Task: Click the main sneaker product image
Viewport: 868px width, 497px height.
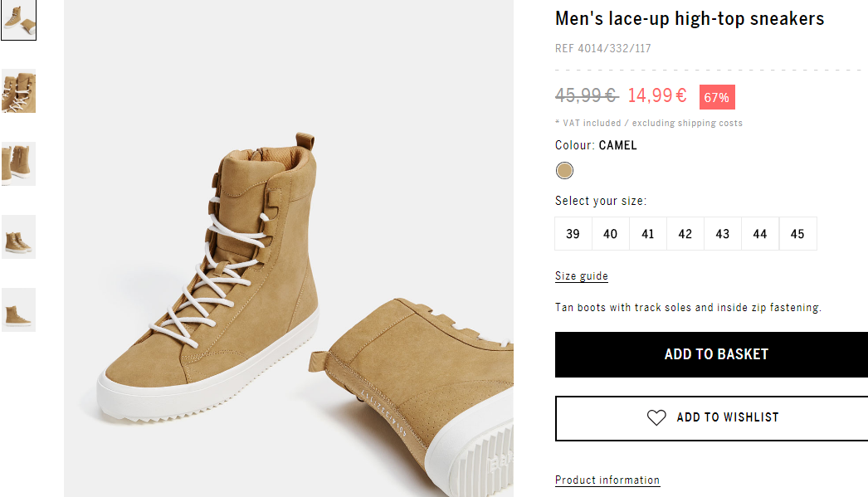Action: tap(289, 249)
